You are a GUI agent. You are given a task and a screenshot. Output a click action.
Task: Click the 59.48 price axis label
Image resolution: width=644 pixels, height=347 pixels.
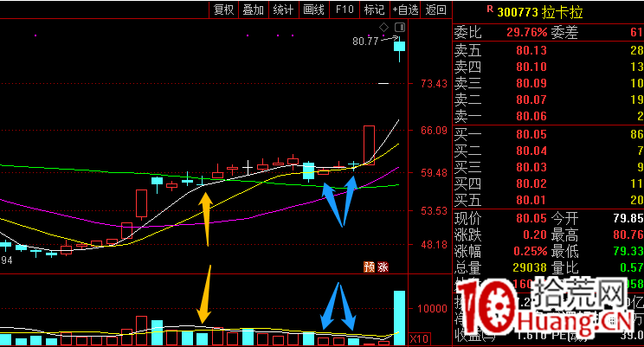click(x=434, y=173)
